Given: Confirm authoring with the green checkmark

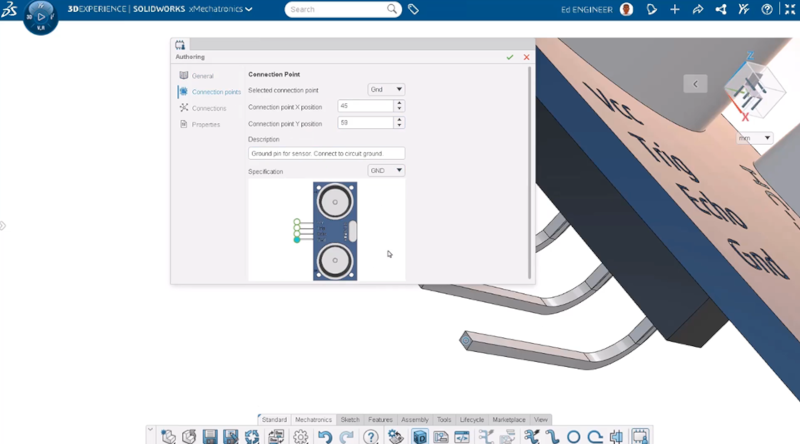Looking at the screenshot, I should 510,57.
